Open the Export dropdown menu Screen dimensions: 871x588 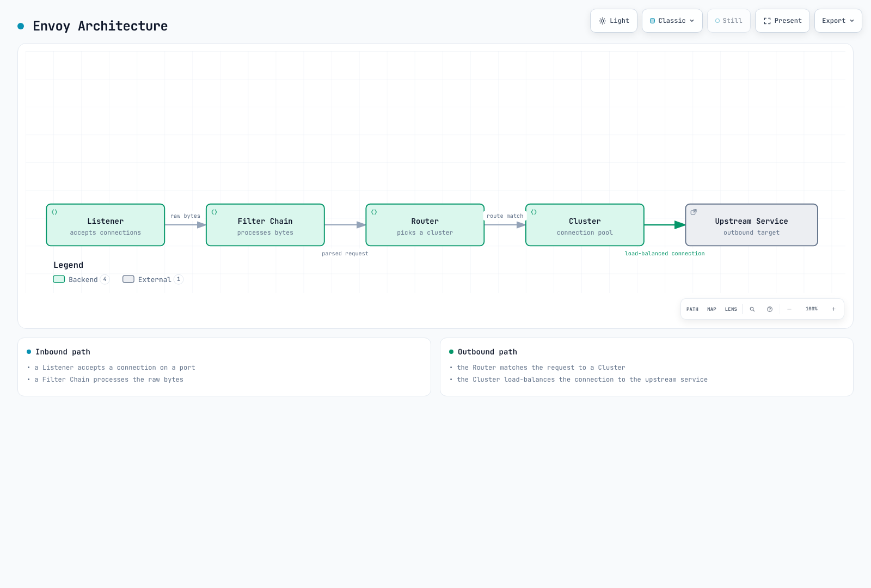pyautogui.click(x=838, y=21)
